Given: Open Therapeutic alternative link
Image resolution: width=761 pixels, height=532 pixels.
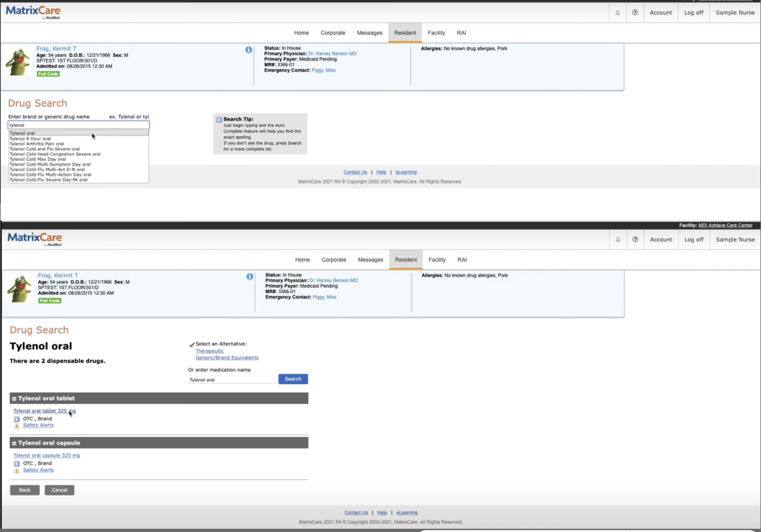Looking at the screenshot, I should tap(209, 351).
